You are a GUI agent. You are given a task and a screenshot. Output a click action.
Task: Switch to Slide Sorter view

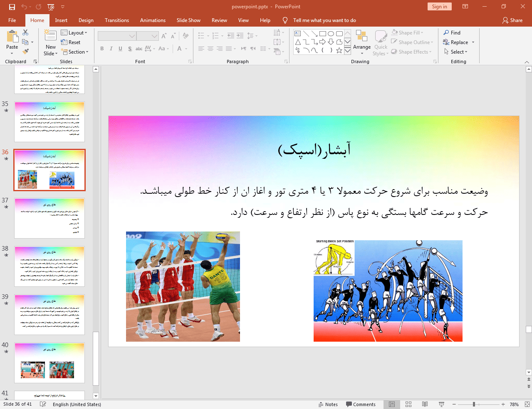[408, 404]
